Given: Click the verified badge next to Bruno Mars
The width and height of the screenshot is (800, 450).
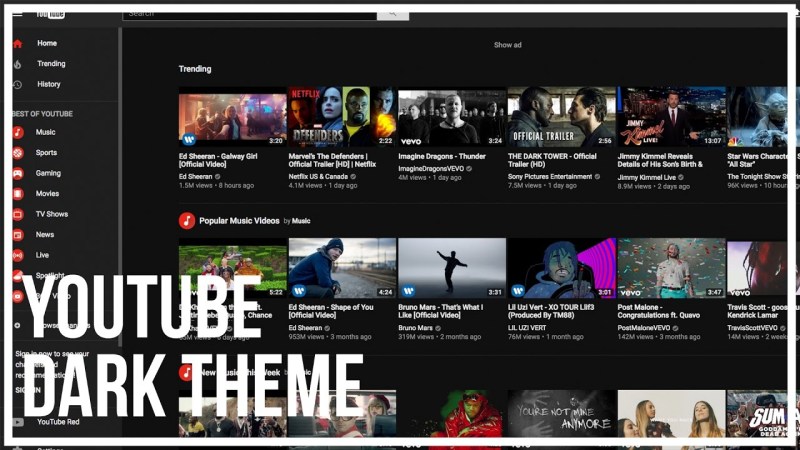Looking at the screenshot, I should point(438,328).
